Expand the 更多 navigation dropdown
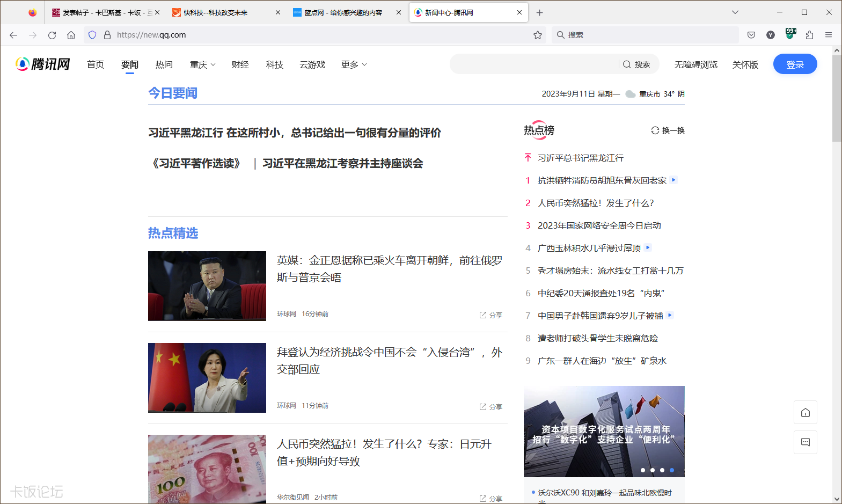The height and width of the screenshot is (504, 842). pyautogui.click(x=354, y=64)
